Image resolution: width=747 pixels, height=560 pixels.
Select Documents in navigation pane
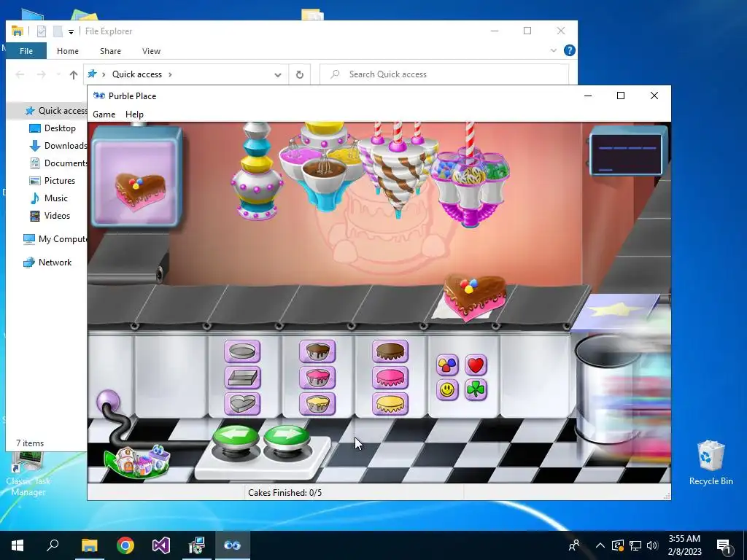(x=58, y=163)
